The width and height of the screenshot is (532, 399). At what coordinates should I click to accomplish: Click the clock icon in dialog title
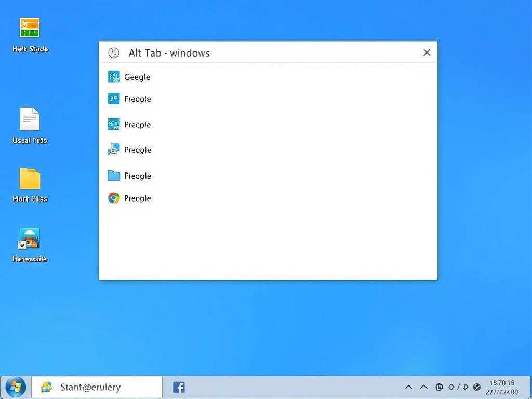coord(113,52)
